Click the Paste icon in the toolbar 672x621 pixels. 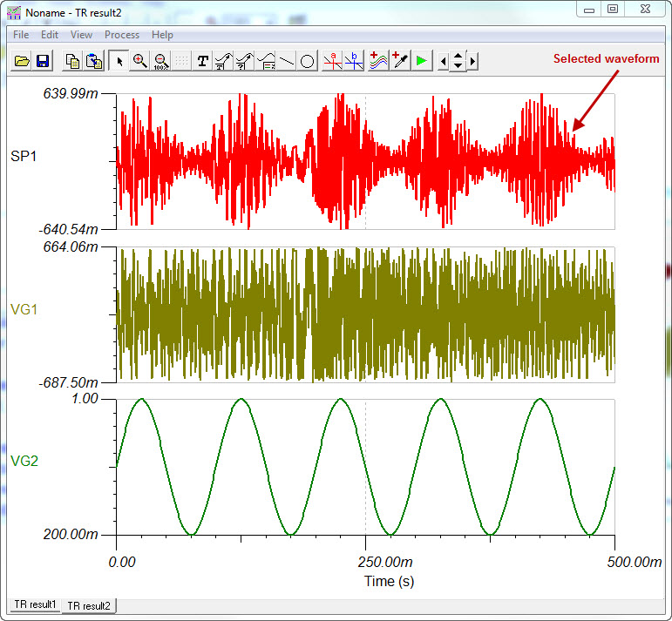click(x=94, y=61)
